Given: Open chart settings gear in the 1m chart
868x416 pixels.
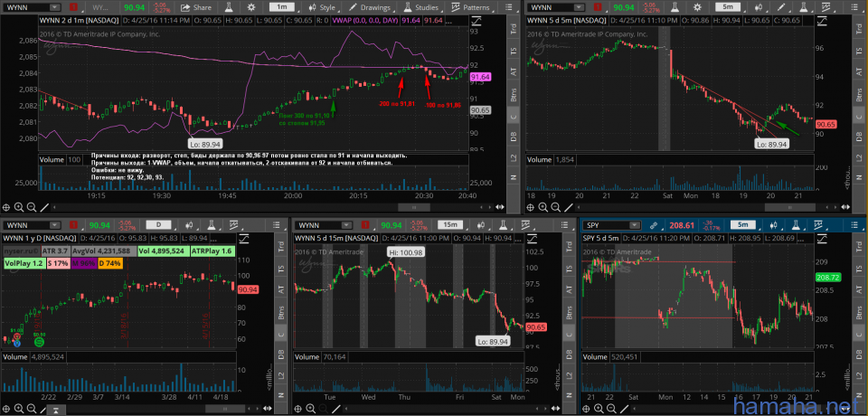Looking at the screenshot, I should 251,7.
